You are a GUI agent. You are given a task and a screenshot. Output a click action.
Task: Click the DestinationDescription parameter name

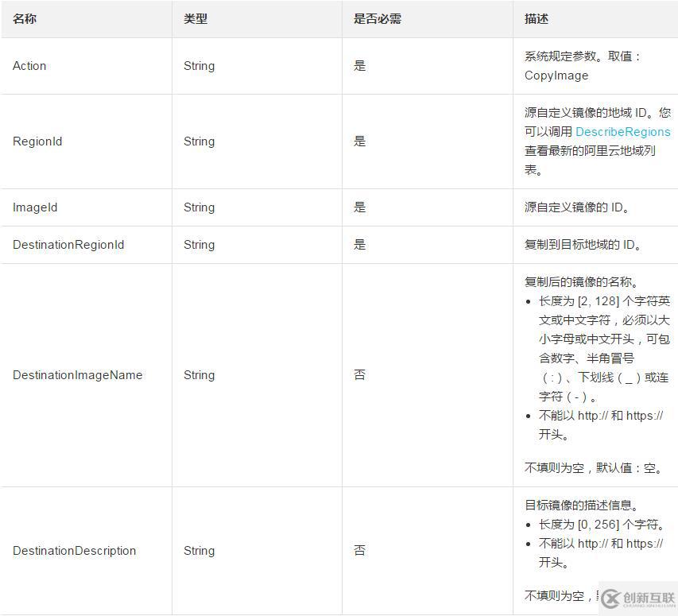click(74, 550)
